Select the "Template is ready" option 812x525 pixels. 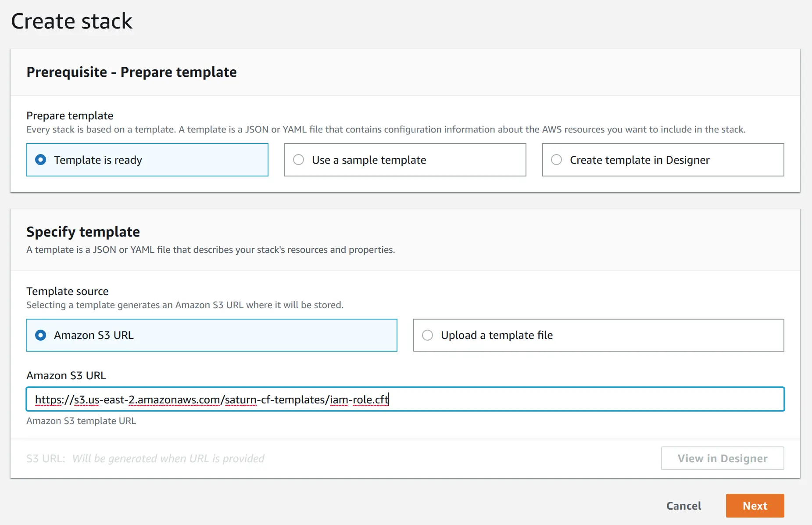tap(41, 160)
